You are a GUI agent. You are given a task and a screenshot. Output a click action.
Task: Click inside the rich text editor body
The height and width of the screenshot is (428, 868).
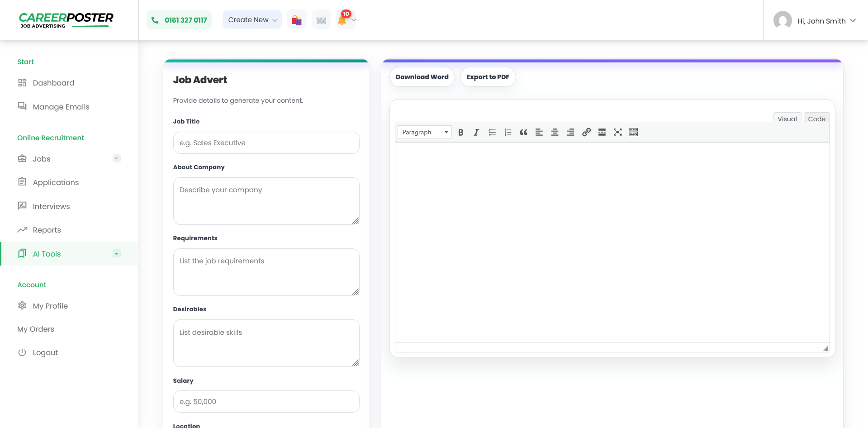coord(612,242)
